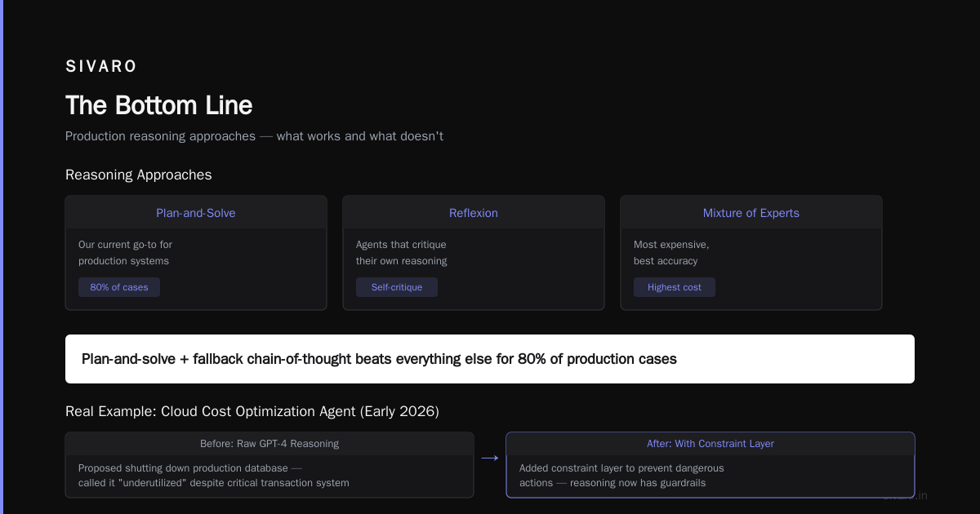Screen dimensions: 980x514
Task: Click the constraint layer guardrails description
Action: point(621,476)
